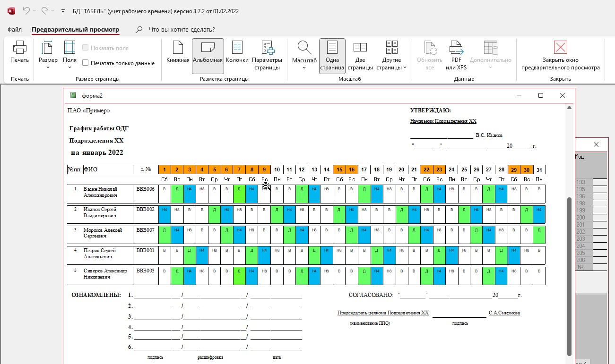Screen dimensions: 615x364
Task: Select Две страницы view
Action: pyautogui.click(x=360, y=55)
